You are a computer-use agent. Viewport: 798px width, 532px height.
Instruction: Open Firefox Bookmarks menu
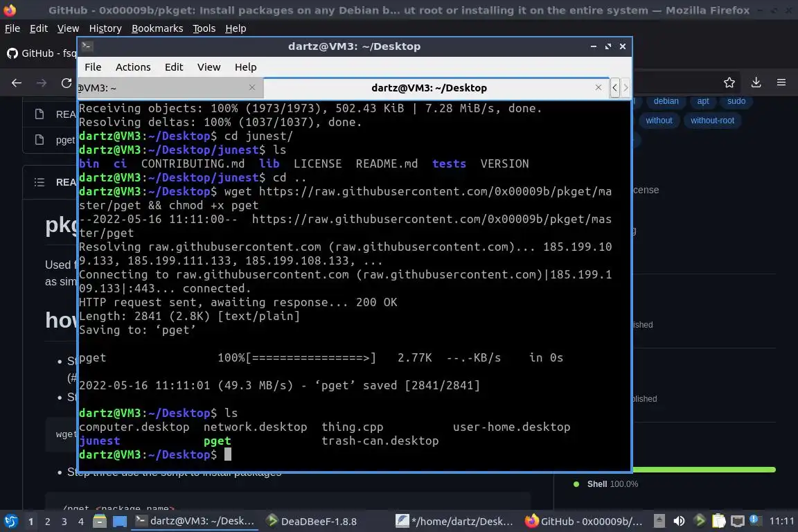(157, 28)
